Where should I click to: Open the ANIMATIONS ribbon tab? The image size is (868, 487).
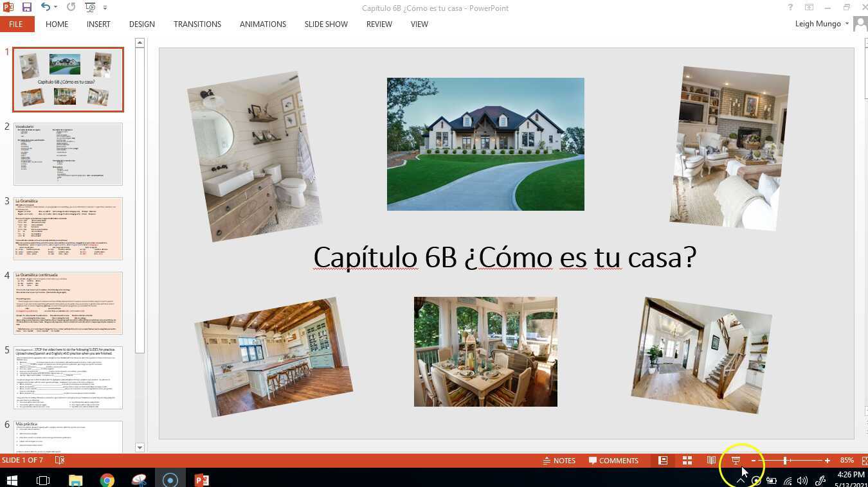(x=262, y=24)
